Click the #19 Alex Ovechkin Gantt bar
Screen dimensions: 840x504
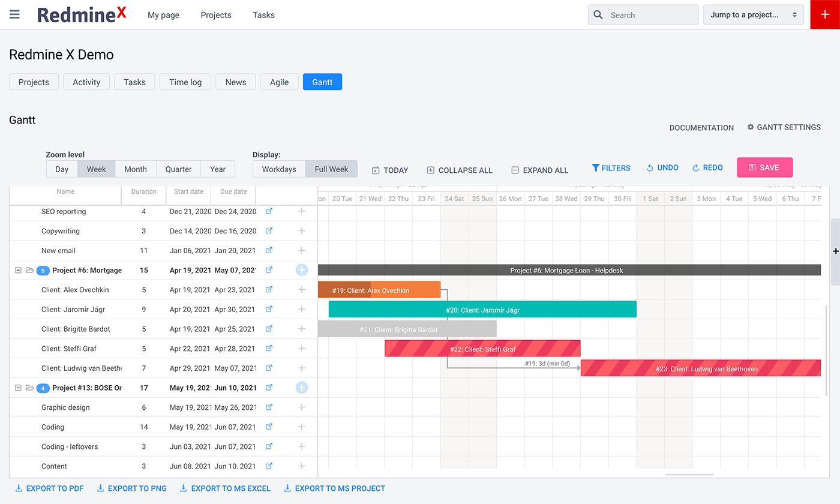pyautogui.click(x=379, y=290)
